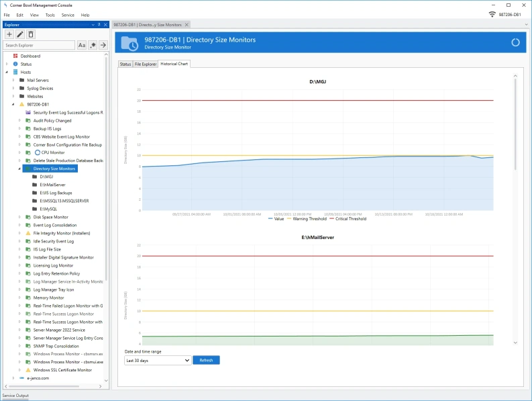Image resolution: width=532 pixels, height=401 pixels.
Task: Expand the Mail Servers folder node
Action: point(13,80)
